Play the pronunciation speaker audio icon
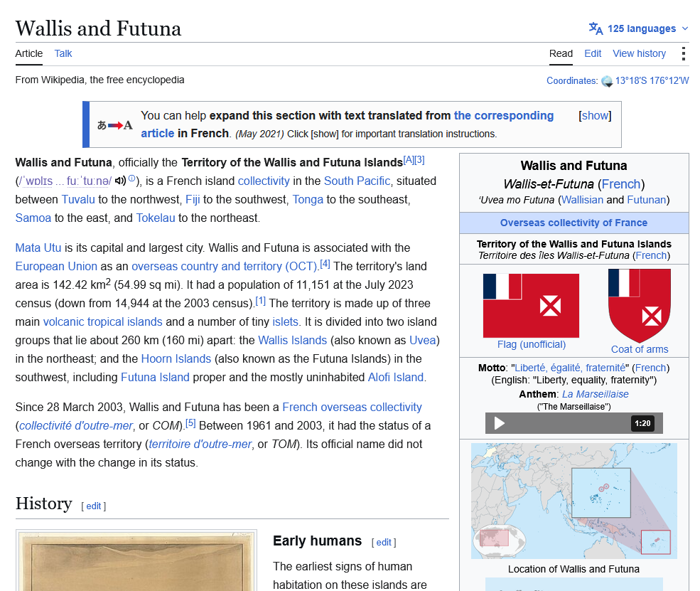Image resolution: width=700 pixels, height=591 pixels. pyautogui.click(x=120, y=181)
